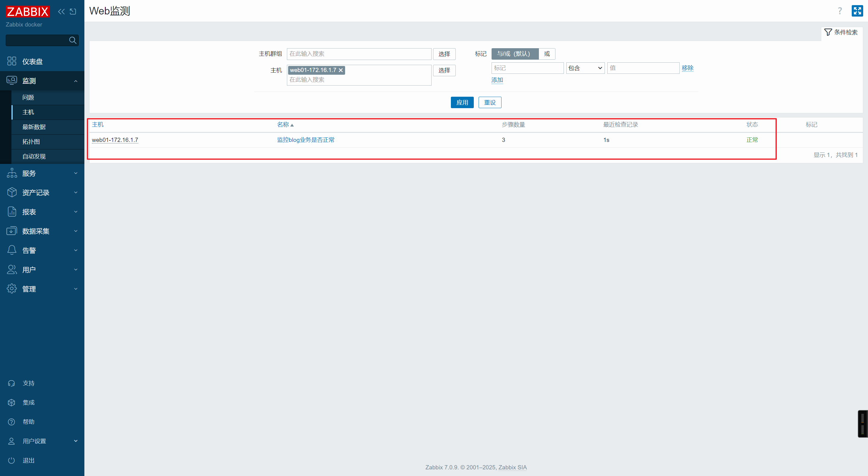868x476 pixels.
Task: Sort by the 名称 column header
Action: coord(285,125)
